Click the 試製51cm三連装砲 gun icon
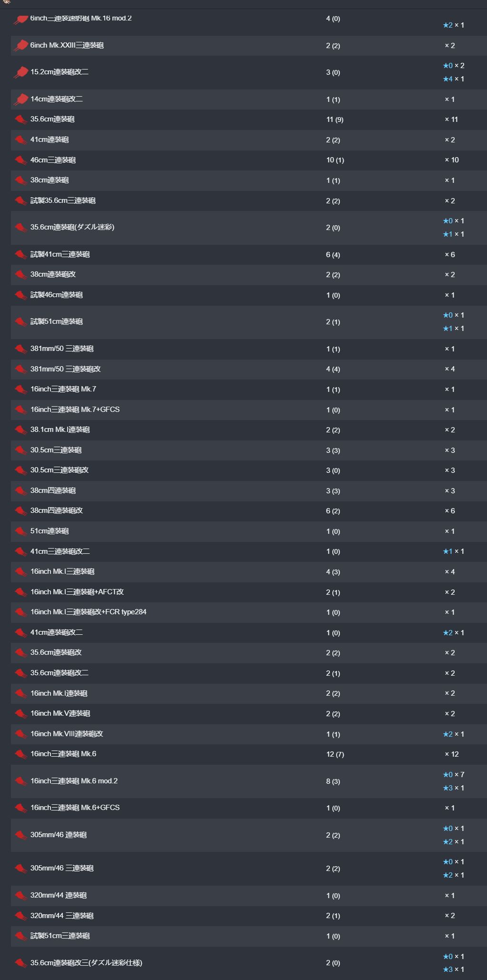 coord(20,936)
